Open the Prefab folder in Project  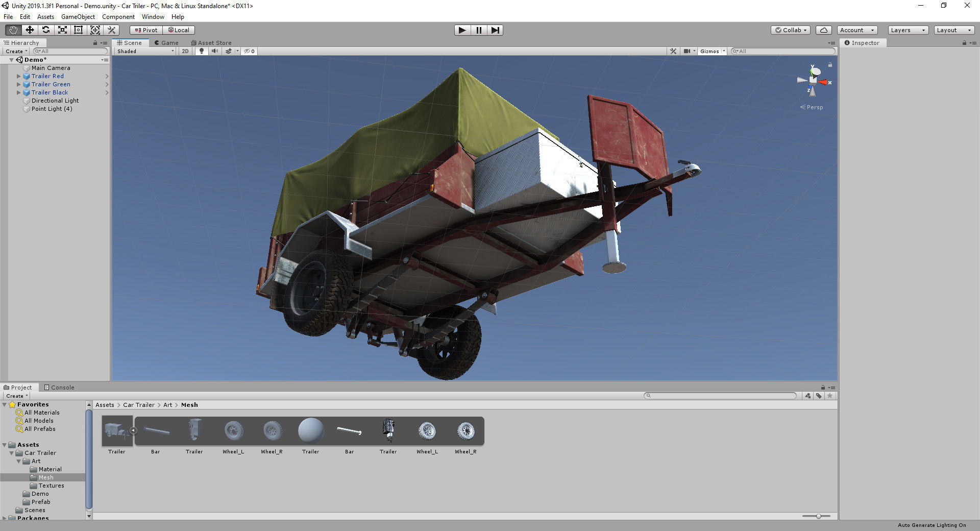point(40,502)
